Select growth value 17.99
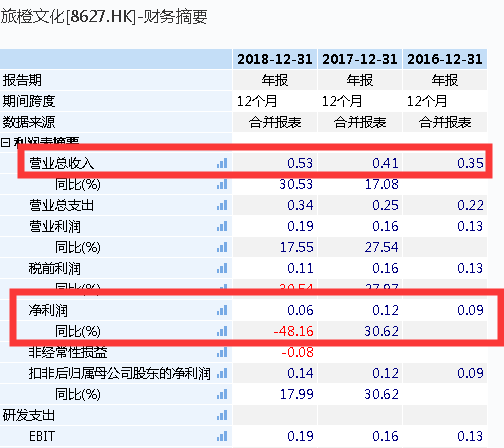Screen dimensions: 504x448 point(296,394)
